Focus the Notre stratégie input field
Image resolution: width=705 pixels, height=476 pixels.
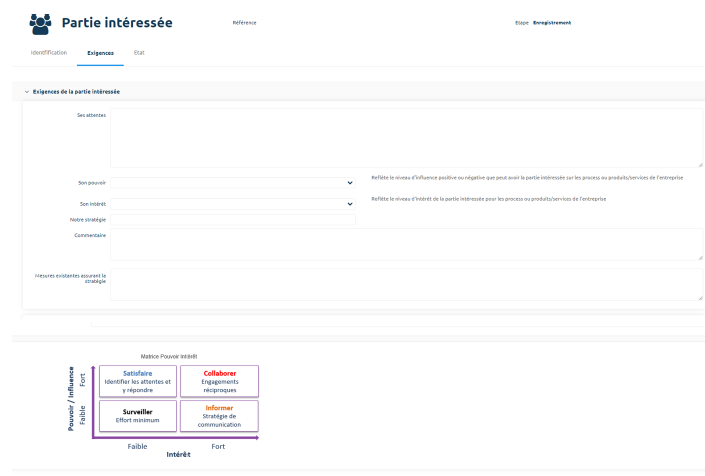(x=232, y=220)
